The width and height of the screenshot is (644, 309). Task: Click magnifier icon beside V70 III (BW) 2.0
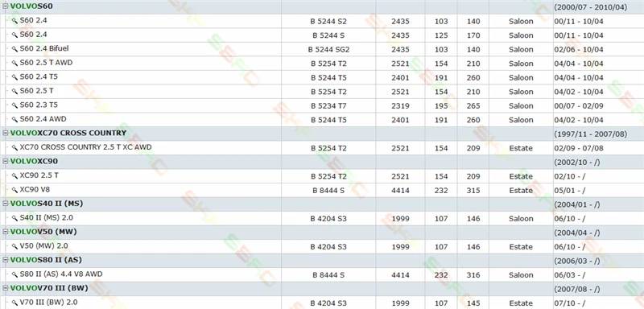14,303
